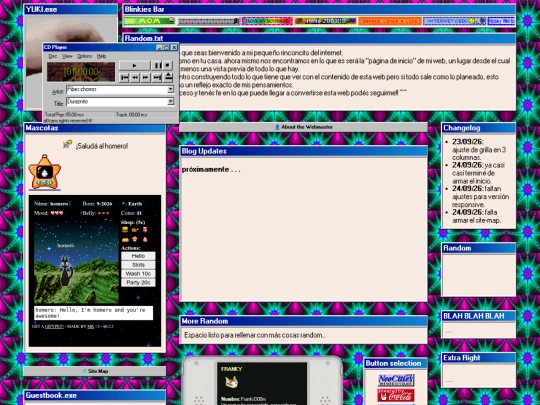The image size is (540, 405).
Task: Click the Blog Updates panel title
Action: point(204,151)
